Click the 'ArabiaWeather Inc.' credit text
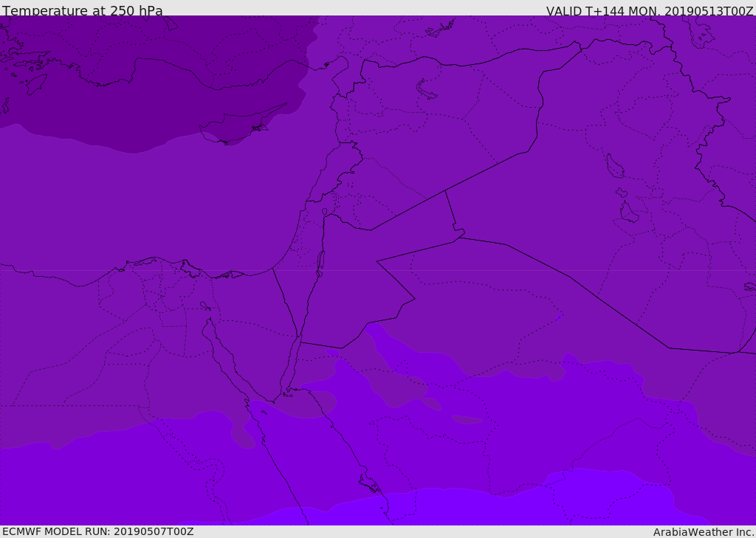The width and height of the screenshot is (756, 538). [x=704, y=532]
